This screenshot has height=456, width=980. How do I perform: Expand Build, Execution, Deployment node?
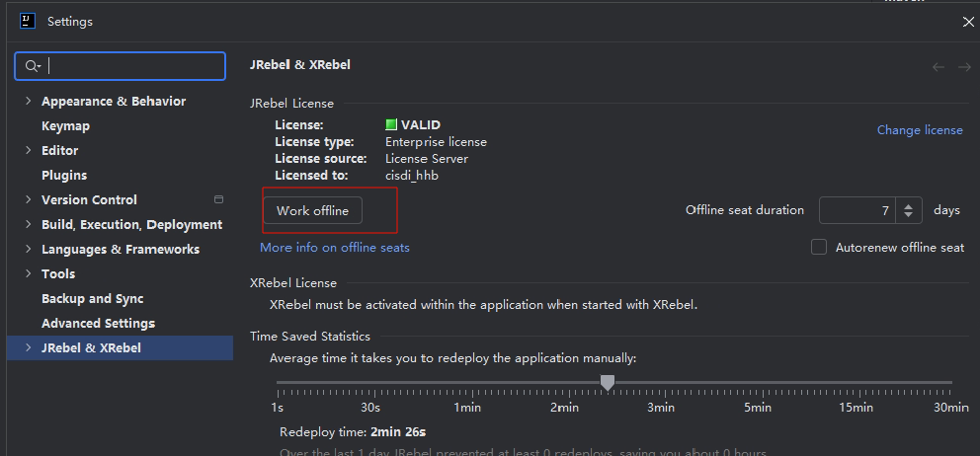[28, 224]
